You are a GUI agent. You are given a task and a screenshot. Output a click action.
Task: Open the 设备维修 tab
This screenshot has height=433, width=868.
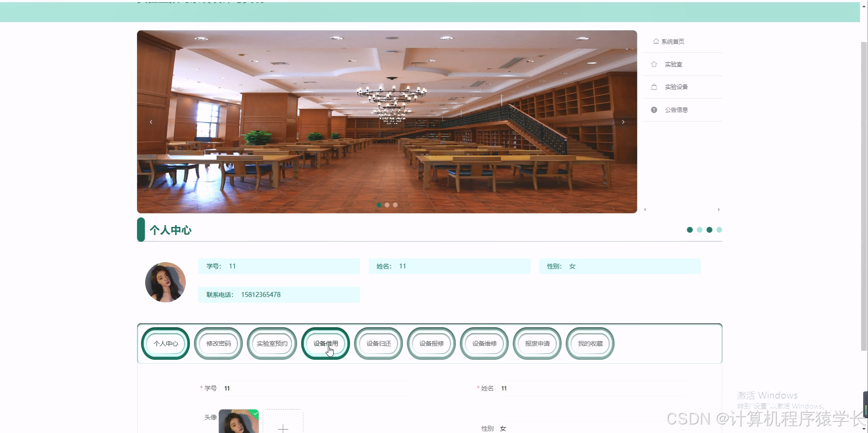[x=484, y=344]
